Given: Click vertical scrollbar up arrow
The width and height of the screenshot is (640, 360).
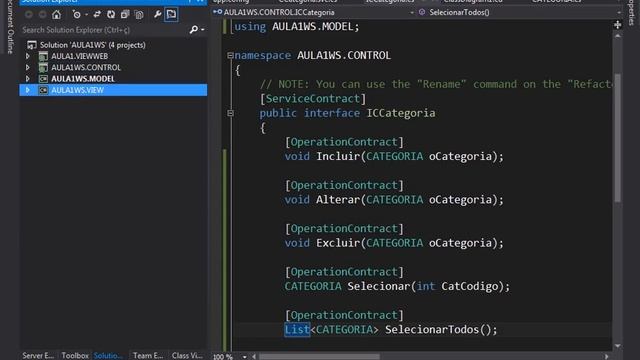Looking at the screenshot, I should click(x=618, y=37).
